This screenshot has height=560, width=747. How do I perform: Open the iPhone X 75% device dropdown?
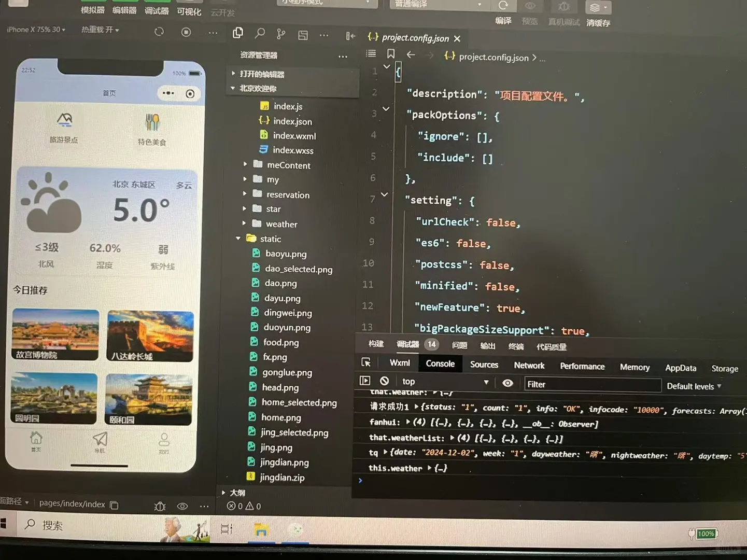(36, 30)
